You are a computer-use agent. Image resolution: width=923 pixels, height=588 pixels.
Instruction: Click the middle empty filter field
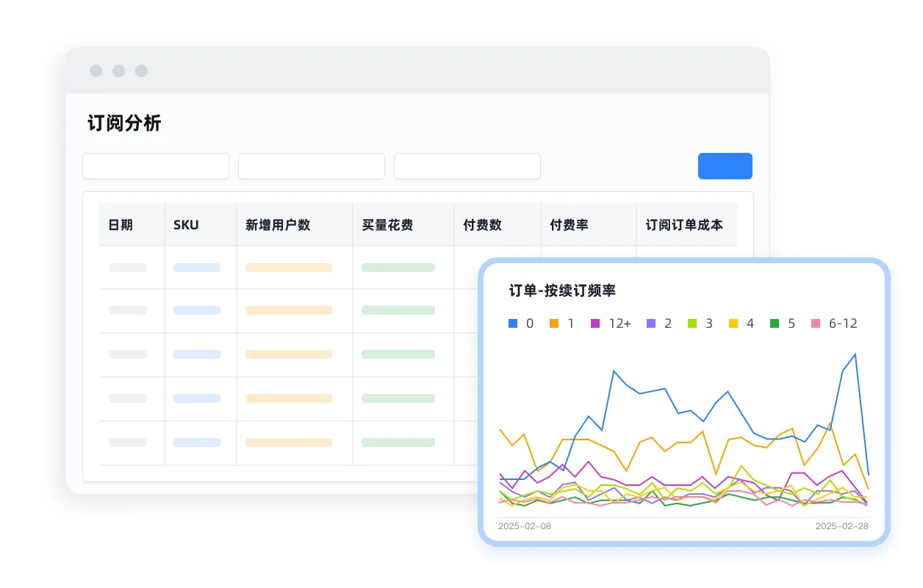point(312,166)
